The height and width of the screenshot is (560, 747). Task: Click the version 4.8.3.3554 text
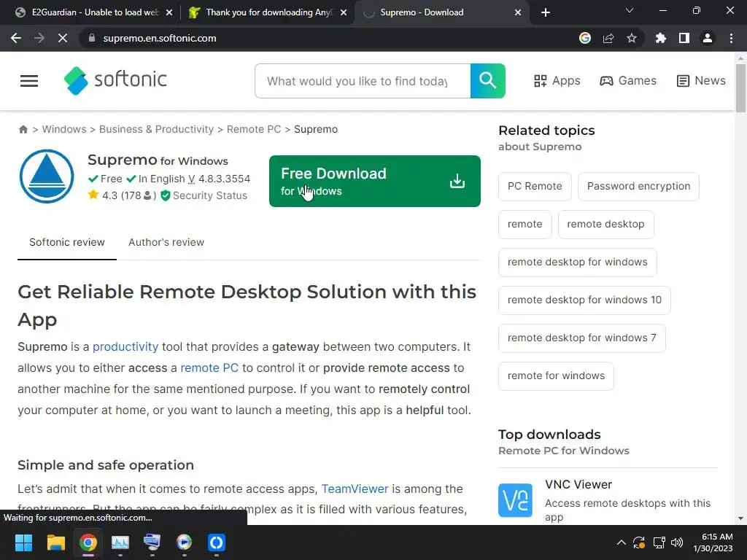pyautogui.click(x=225, y=179)
